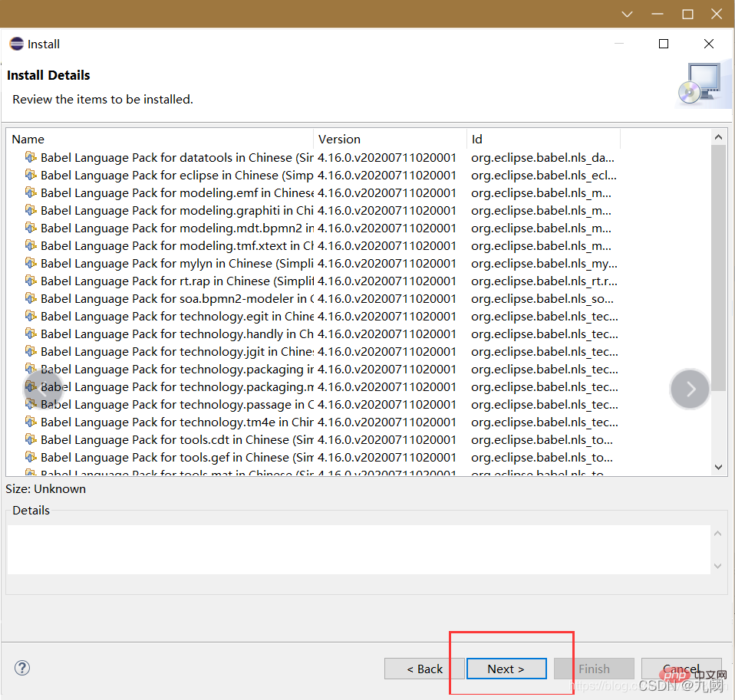735x700 pixels.
Task: Close the Install dialog
Action: coord(709,44)
